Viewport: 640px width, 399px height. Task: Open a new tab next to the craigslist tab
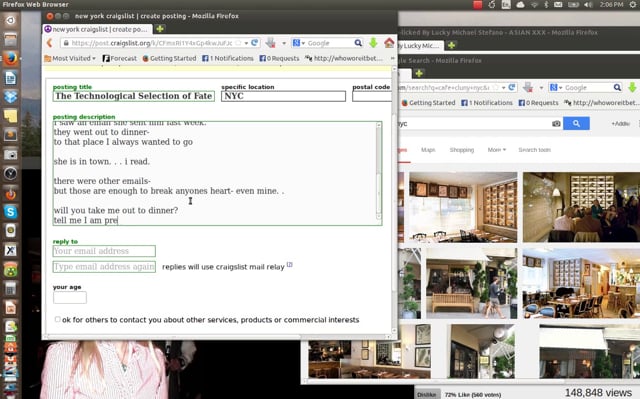[x=160, y=29]
